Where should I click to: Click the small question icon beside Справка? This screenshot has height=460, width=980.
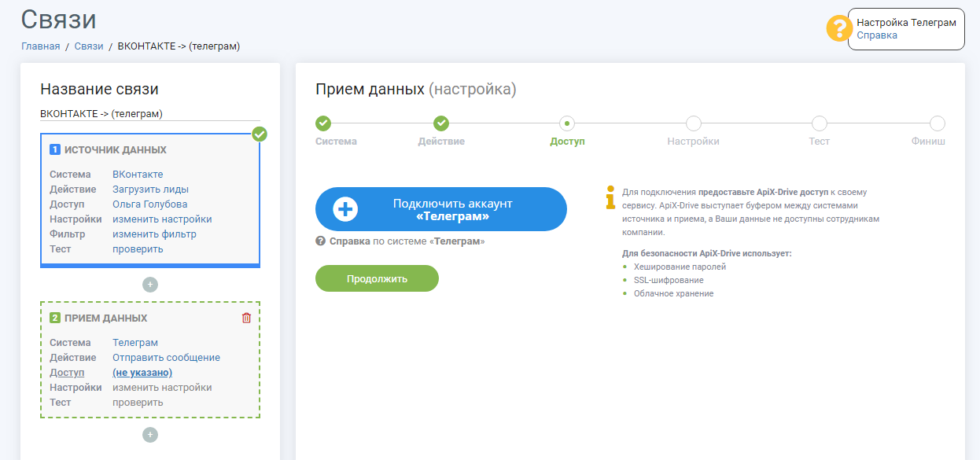click(320, 241)
